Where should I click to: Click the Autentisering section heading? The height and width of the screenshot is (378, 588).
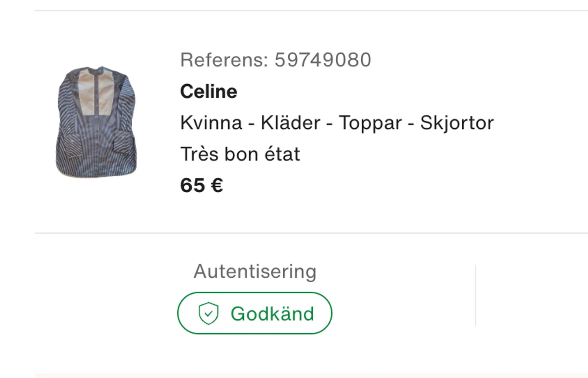(255, 271)
